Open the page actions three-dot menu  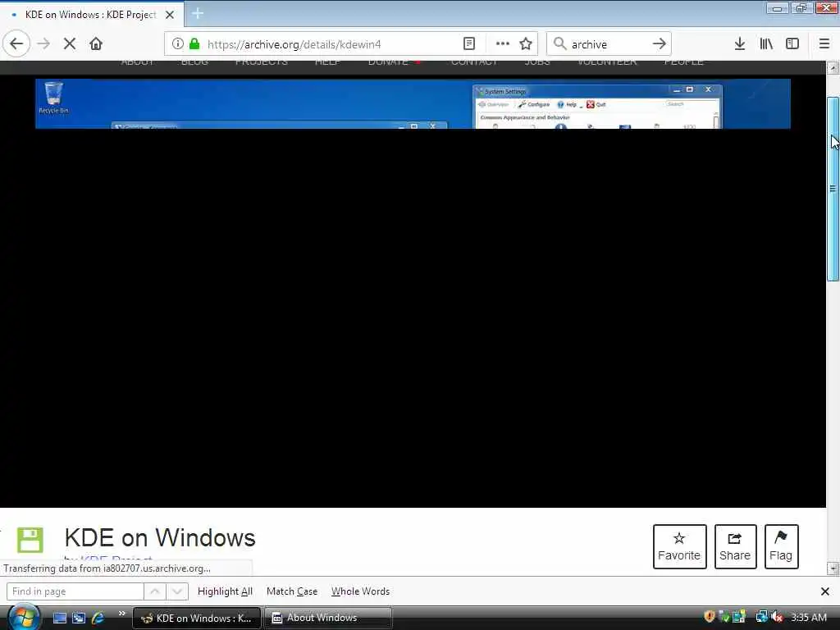pos(503,44)
